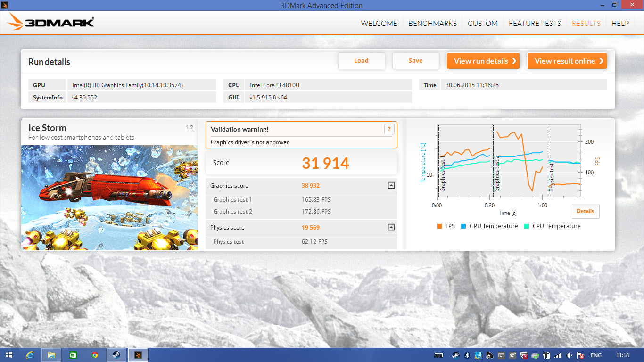Click CPU field Intel Core i3 4010U
Viewport: 644px width, 362px height.
point(329,85)
